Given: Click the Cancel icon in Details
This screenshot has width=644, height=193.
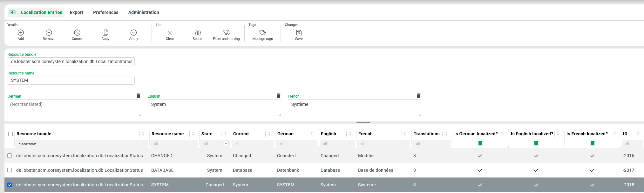Looking at the screenshot, I should coord(77,33).
